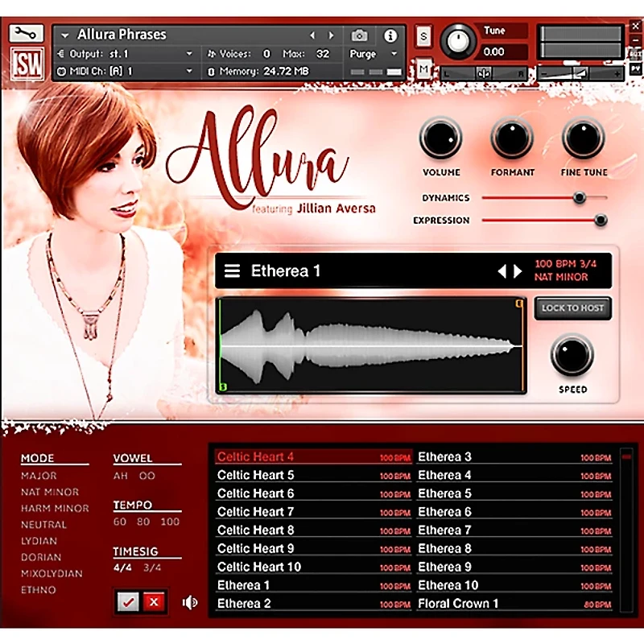
Task: Select Celtic Heart 10 phrase
Action: point(313,568)
